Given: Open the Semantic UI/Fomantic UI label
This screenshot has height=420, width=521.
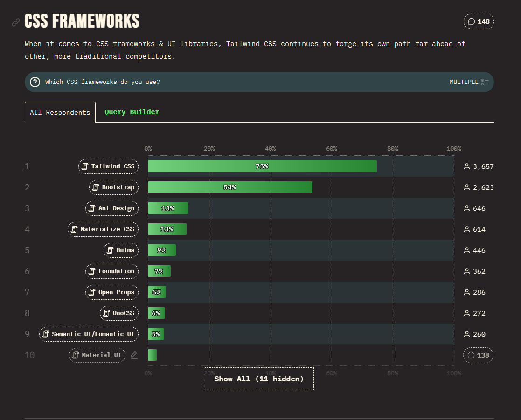Looking at the screenshot, I should tap(89, 334).
